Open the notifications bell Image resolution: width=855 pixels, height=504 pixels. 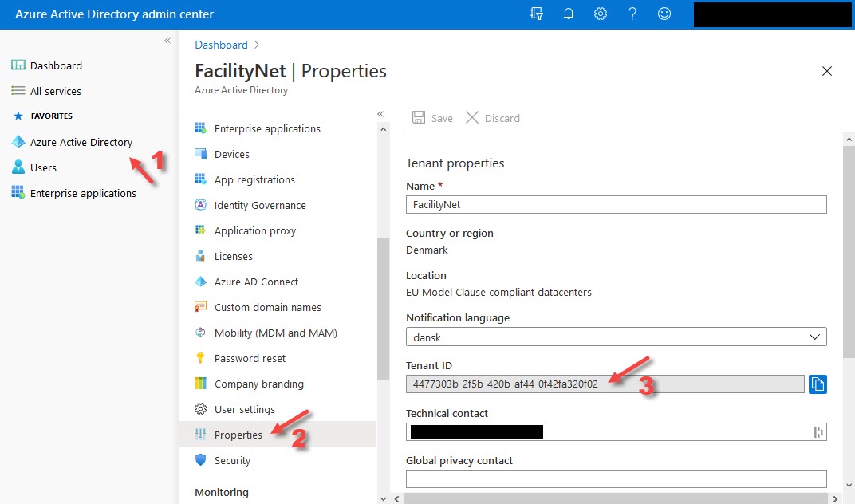pos(568,14)
